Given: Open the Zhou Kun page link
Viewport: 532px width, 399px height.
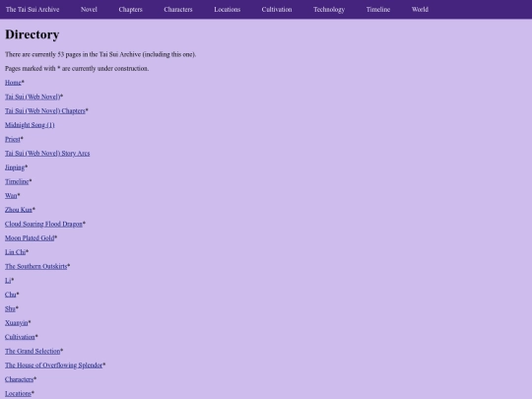Looking at the screenshot, I should click(19, 210).
